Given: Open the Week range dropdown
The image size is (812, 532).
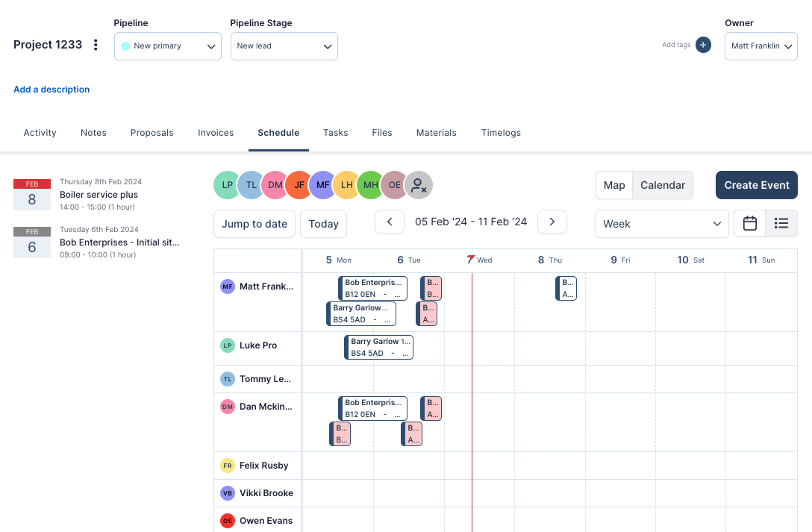Looking at the screenshot, I should pyautogui.click(x=661, y=224).
